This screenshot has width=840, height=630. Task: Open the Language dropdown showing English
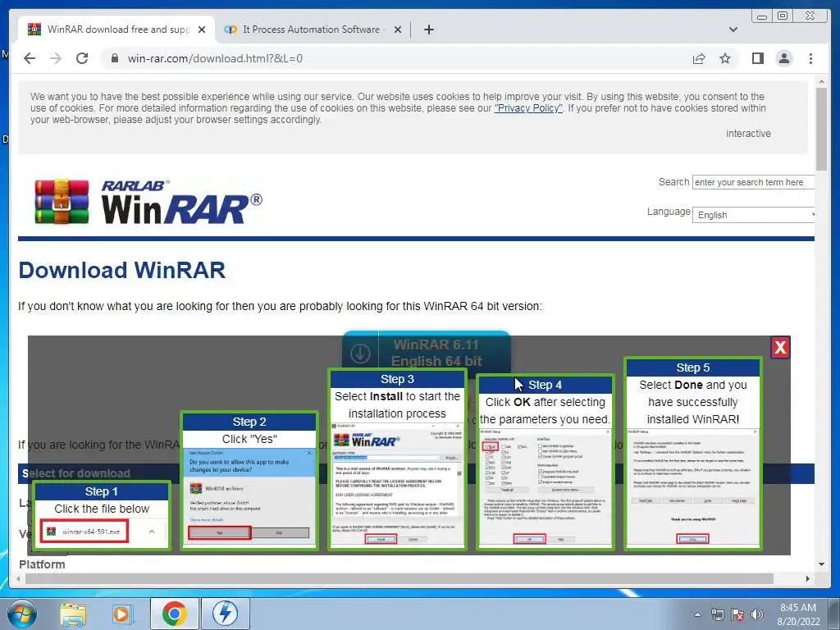(753, 215)
